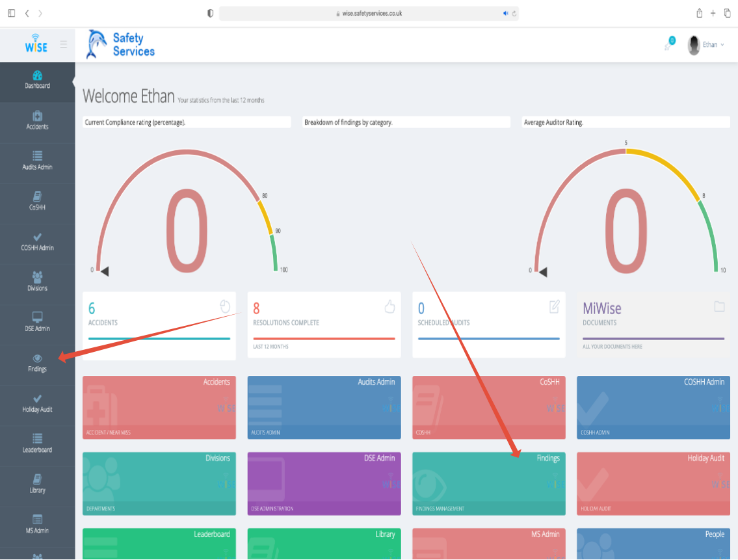
Task: Open the teal Divisions tile
Action: point(159,484)
